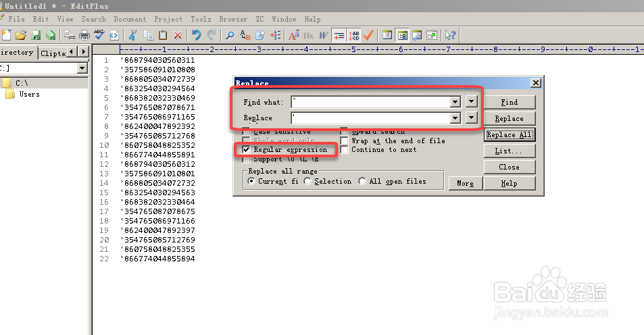Click the Print Preview toolbar icon

pyautogui.click(x=70, y=35)
